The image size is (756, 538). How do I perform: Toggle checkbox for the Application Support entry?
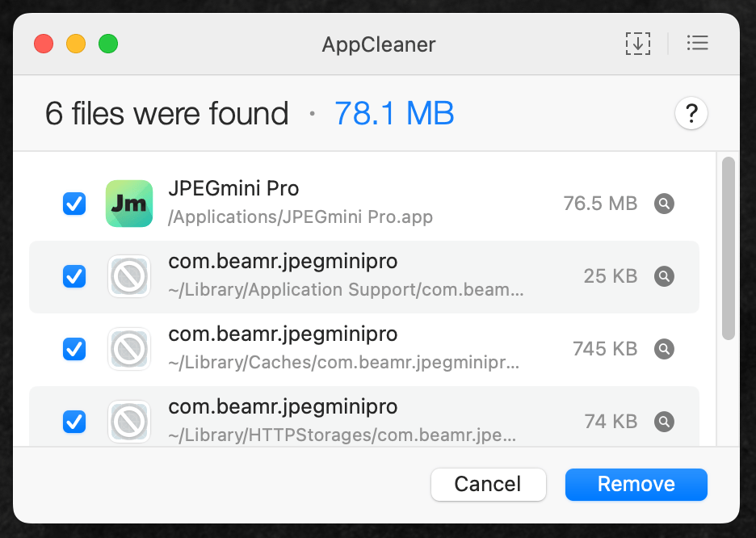tap(74, 276)
